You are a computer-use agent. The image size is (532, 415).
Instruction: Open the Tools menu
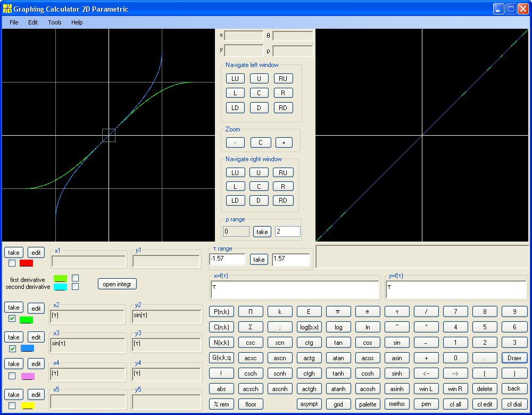tap(55, 22)
